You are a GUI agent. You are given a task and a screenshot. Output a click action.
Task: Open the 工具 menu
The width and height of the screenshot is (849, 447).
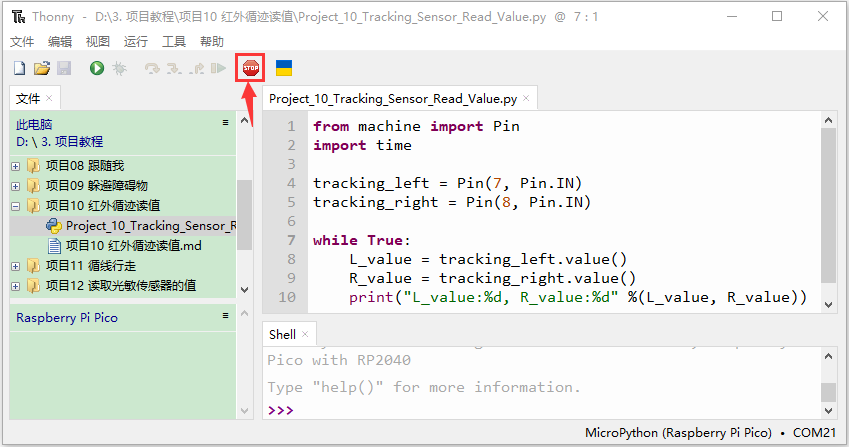(174, 42)
